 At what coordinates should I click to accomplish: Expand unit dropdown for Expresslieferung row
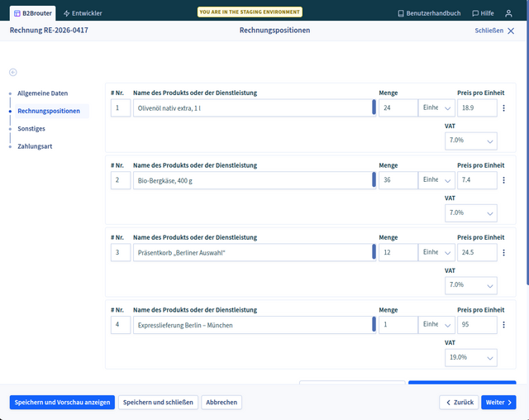click(436, 325)
